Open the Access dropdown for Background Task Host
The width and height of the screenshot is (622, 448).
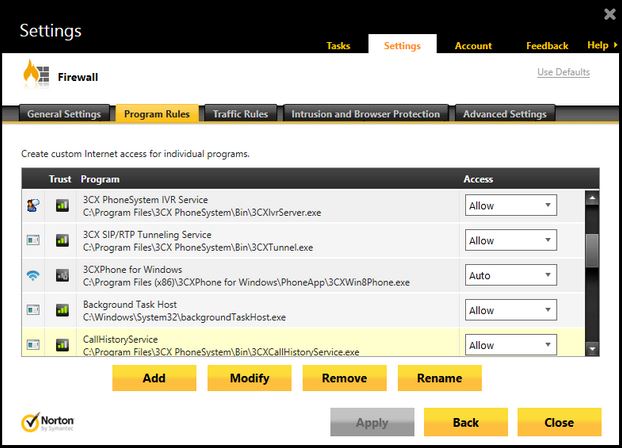click(511, 310)
